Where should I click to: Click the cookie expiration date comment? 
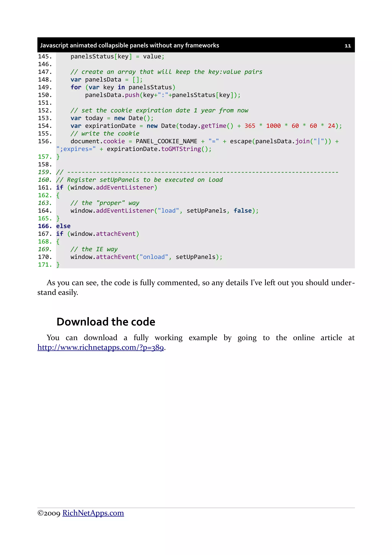[x=159, y=111]
